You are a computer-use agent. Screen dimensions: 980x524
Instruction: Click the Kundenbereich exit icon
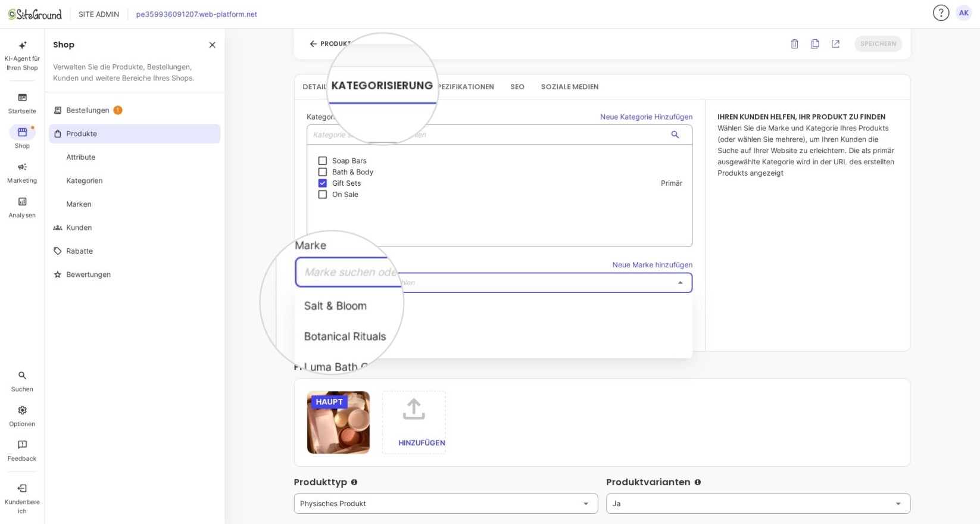(22, 488)
